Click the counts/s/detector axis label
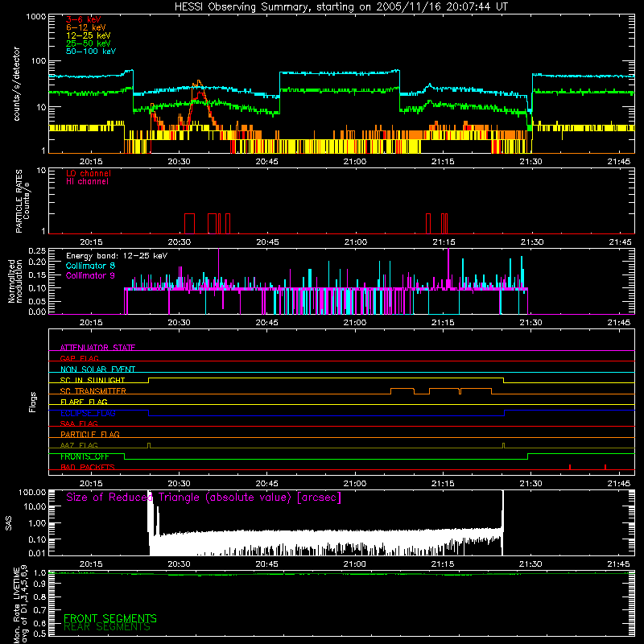This screenshot has width=644, height=644. pyautogui.click(x=17, y=84)
